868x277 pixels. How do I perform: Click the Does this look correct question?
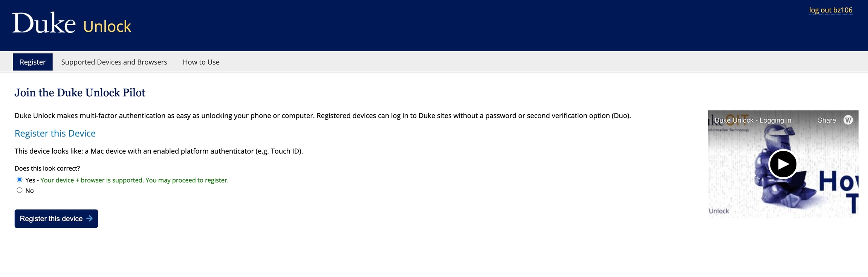(x=47, y=168)
